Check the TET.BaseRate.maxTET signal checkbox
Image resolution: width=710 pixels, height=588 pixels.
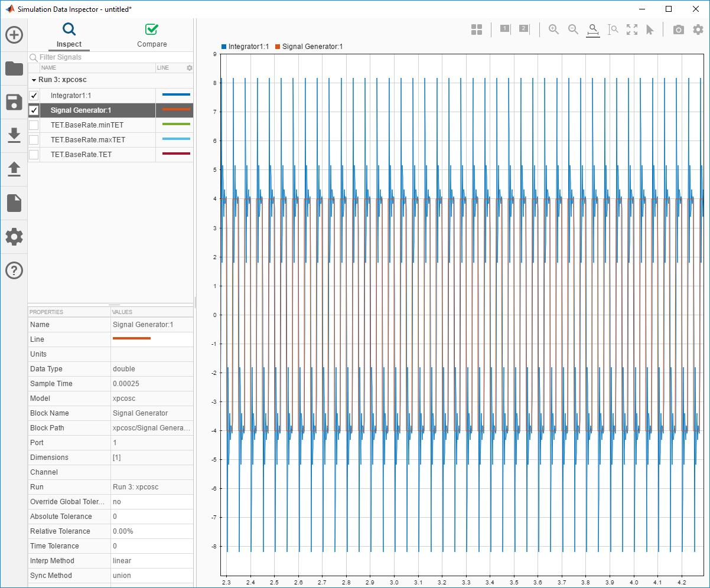34,140
